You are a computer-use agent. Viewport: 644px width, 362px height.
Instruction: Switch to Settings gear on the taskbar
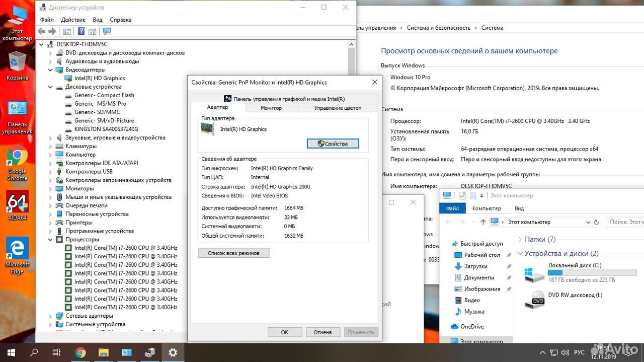point(173,352)
